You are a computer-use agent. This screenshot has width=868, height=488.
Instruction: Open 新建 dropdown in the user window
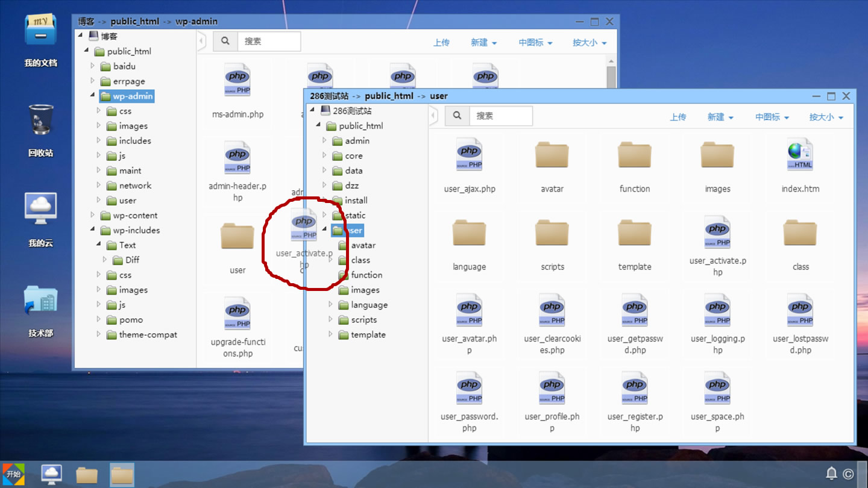point(720,117)
